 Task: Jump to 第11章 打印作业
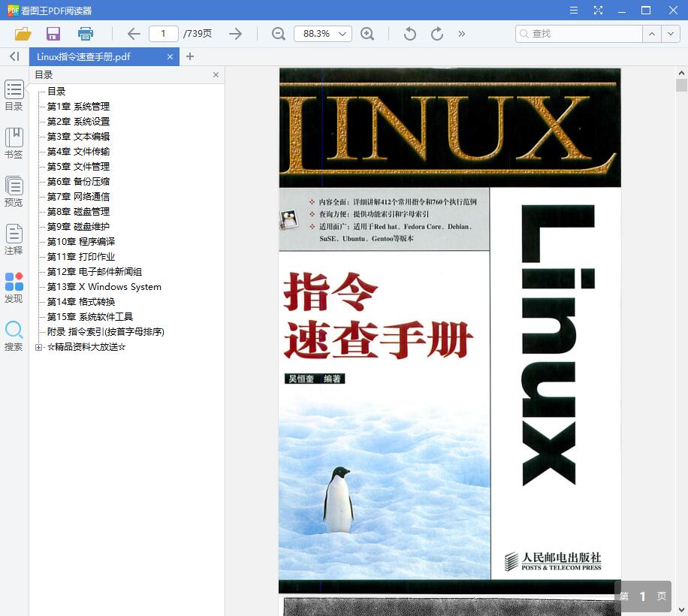(80, 257)
